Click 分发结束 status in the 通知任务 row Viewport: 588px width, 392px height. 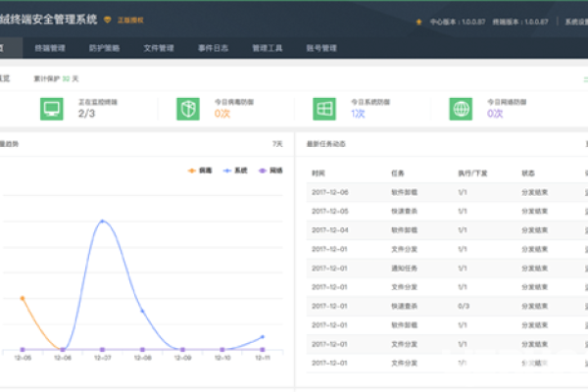(535, 269)
